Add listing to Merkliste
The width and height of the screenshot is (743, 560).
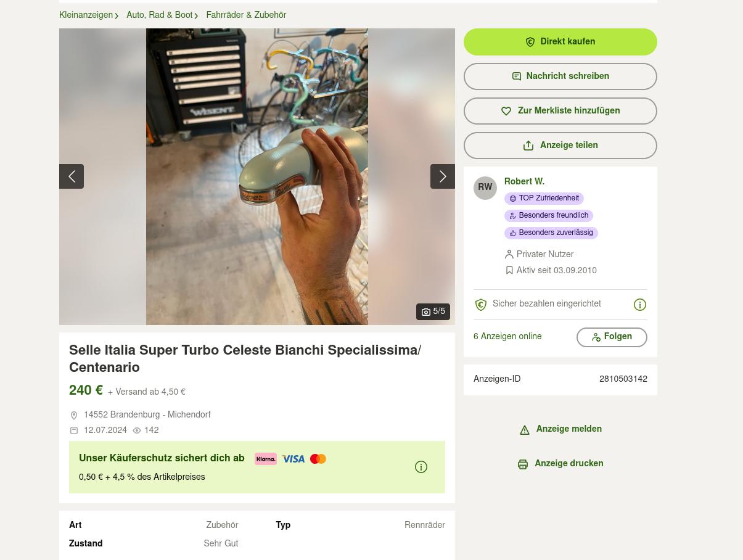(560, 111)
